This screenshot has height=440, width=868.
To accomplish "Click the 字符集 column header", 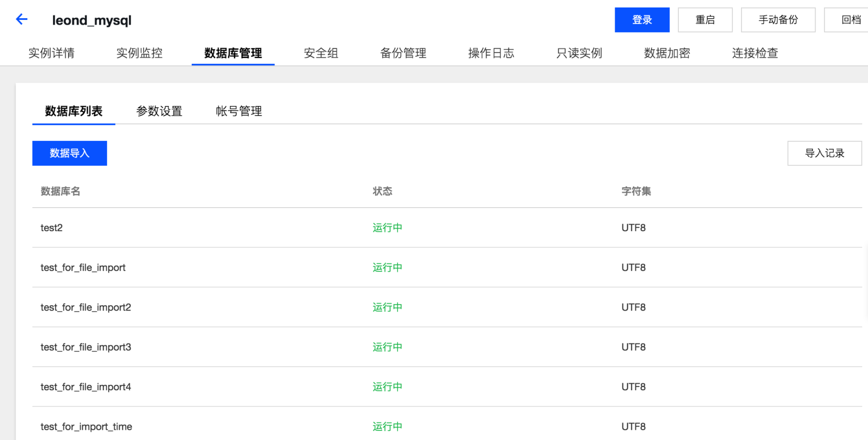I will click(x=637, y=191).
